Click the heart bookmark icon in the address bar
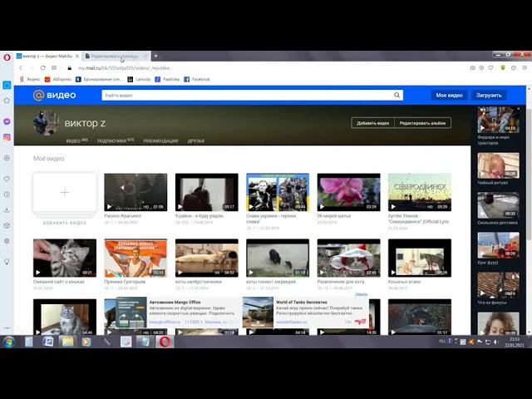Viewport: 532px width, 399px height. [490, 68]
